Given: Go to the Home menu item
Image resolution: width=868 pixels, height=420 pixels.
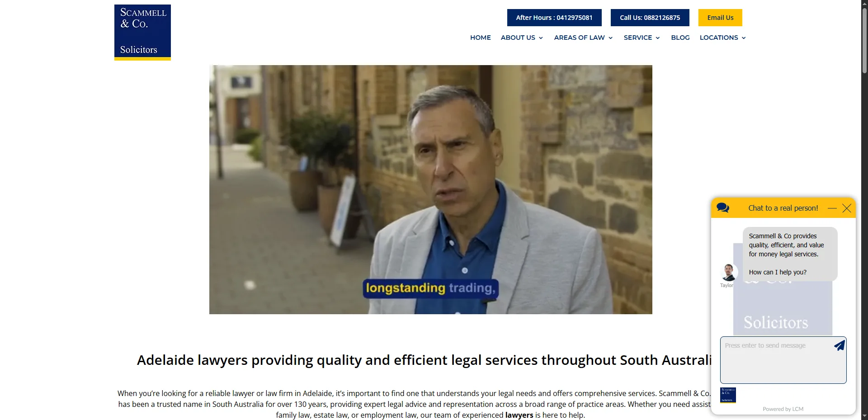Looking at the screenshot, I should click(x=481, y=38).
